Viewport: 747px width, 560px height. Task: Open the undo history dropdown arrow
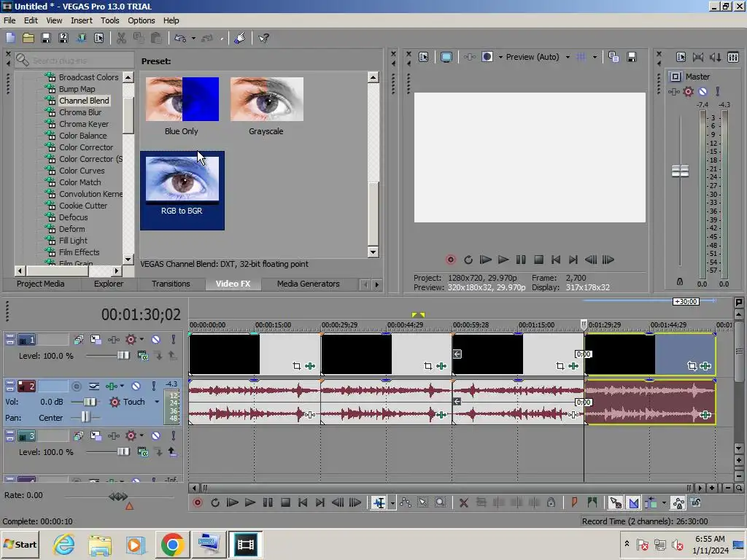tap(193, 38)
